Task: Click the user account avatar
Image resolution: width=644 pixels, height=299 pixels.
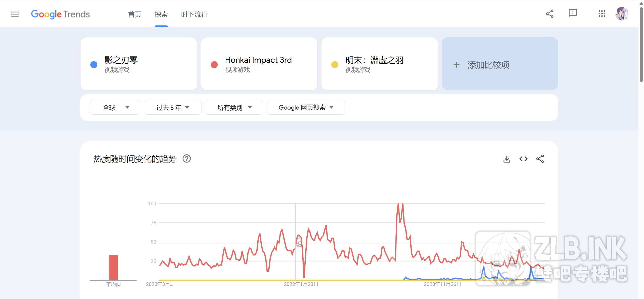Action: tap(622, 14)
